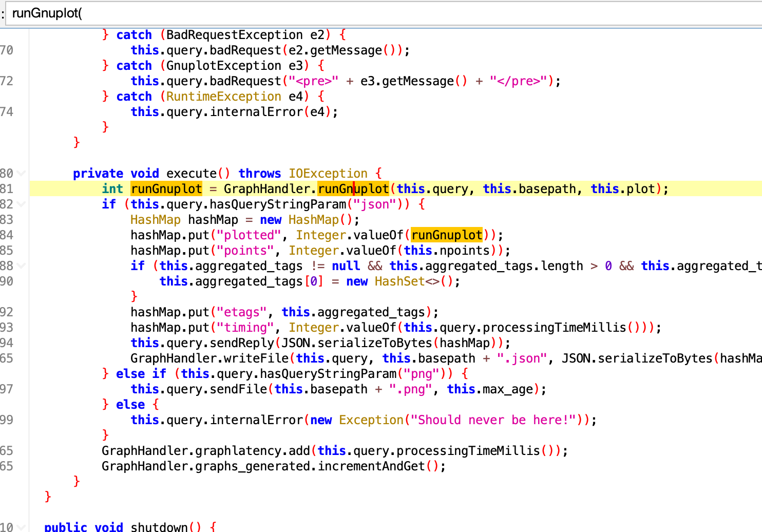Click line number 97 in the gutter
This screenshot has height=532, width=762.
tap(7, 389)
